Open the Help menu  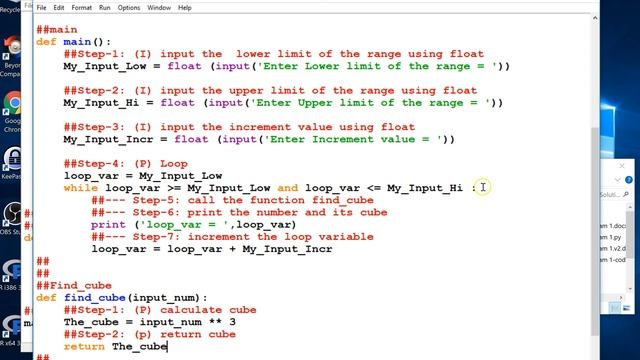pos(184,8)
